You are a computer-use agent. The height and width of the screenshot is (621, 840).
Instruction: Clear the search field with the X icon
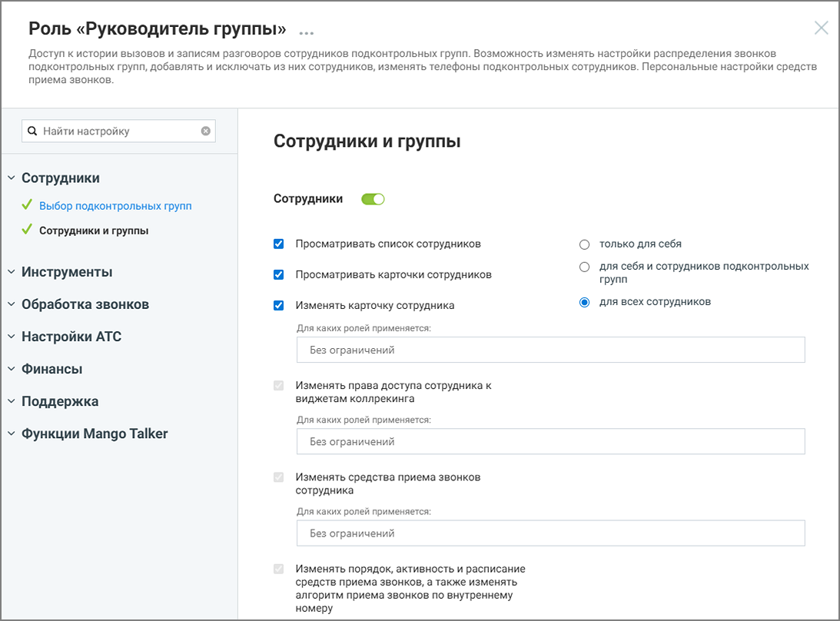[206, 131]
